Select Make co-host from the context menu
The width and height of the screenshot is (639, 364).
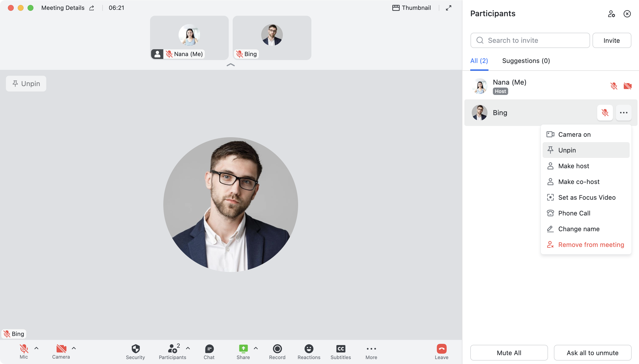pos(579,182)
